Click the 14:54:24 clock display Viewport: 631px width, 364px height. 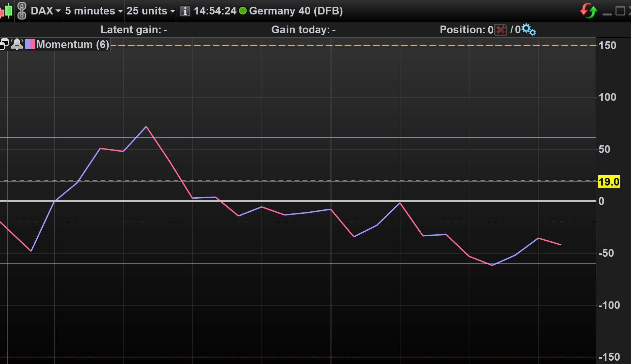[215, 11]
